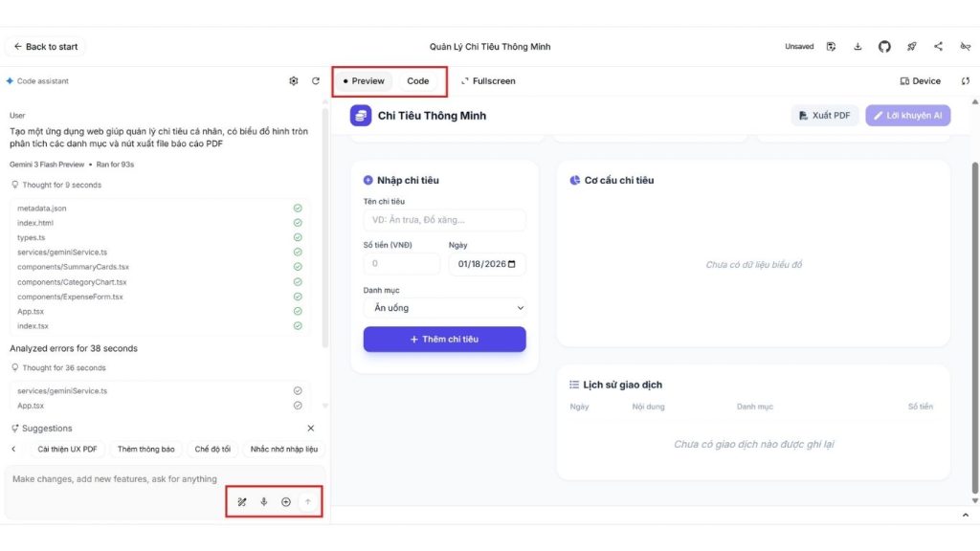Select the annotate tool in the chat bar

[242, 501]
